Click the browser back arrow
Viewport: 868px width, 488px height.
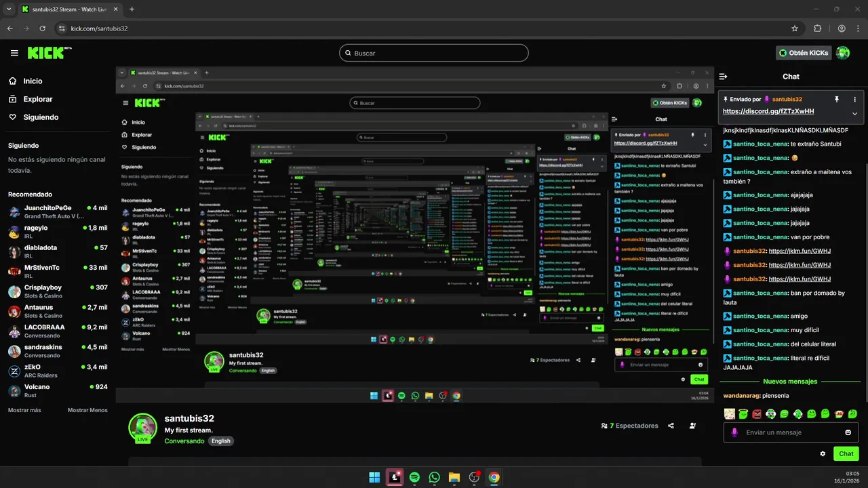pyautogui.click(x=10, y=28)
